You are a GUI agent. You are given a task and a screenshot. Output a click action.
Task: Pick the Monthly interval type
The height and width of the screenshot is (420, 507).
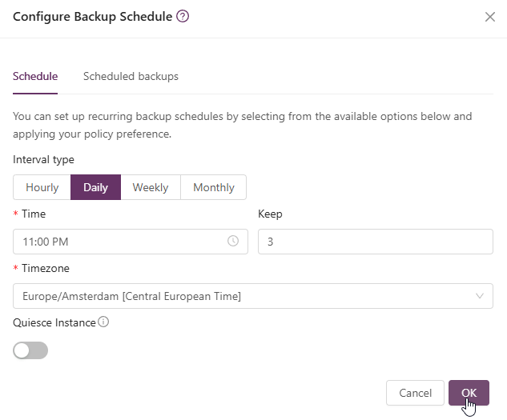[214, 187]
